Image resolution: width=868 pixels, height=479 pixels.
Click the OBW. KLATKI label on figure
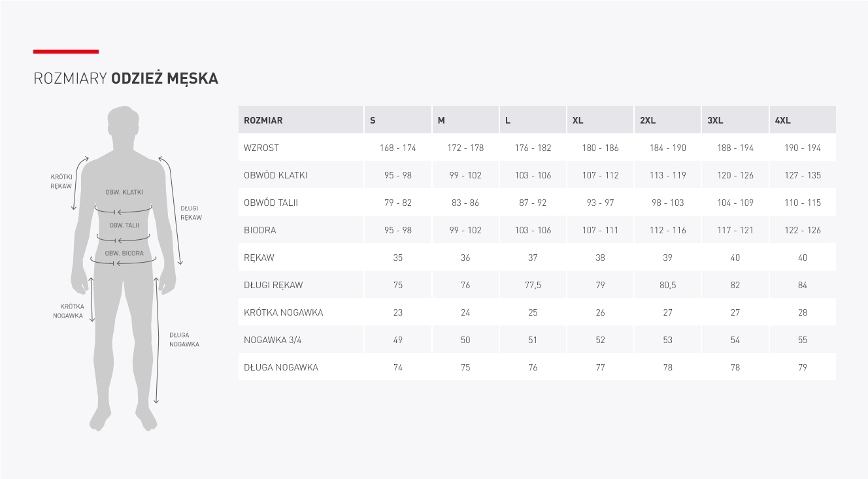tap(124, 192)
